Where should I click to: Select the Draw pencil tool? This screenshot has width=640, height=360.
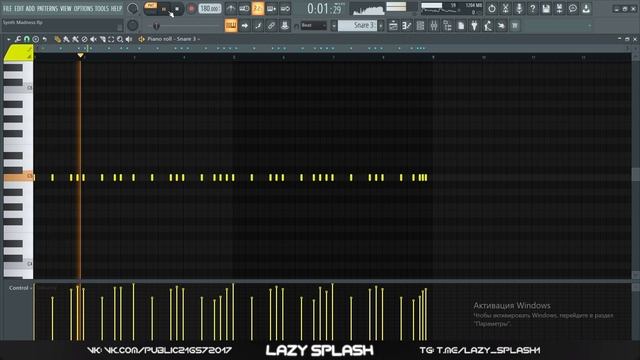(x=58, y=39)
